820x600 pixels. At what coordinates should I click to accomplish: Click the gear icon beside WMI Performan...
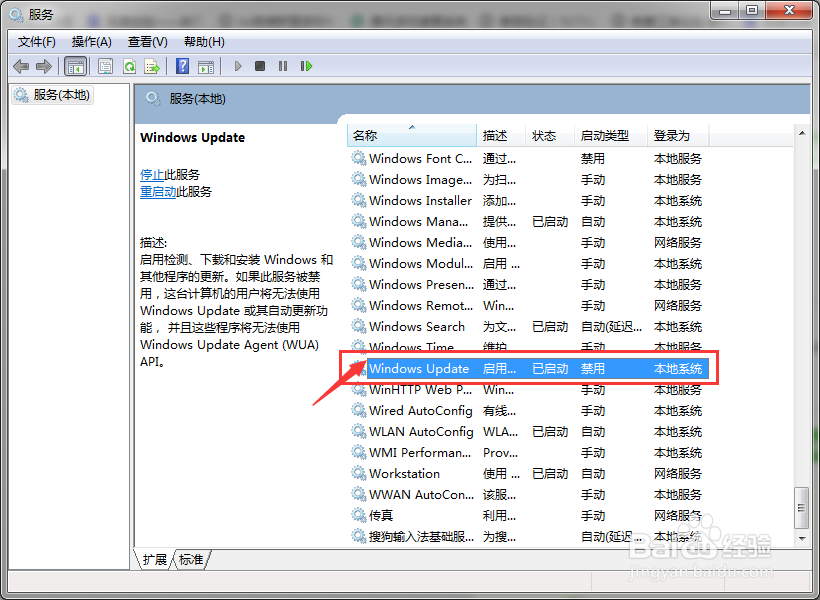point(359,452)
